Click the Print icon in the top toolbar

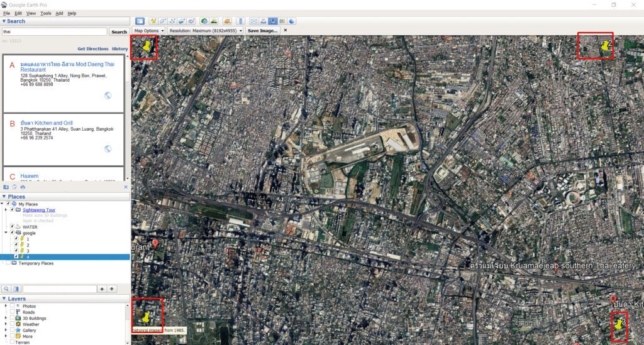pyautogui.click(x=264, y=21)
